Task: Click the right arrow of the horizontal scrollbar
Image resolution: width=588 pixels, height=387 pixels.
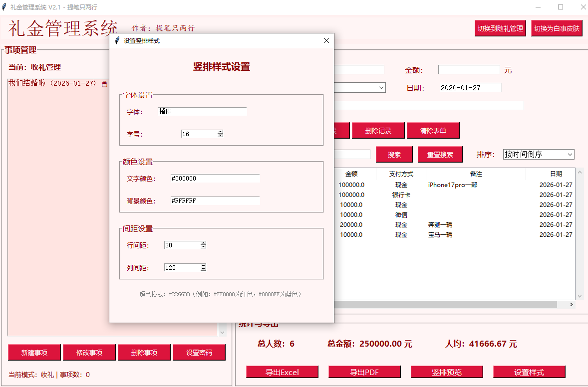Action: 572,304
